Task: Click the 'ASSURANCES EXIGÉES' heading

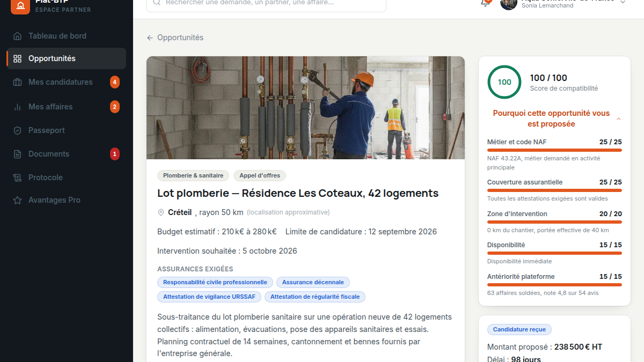Action: pyautogui.click(x=195, y=269)
